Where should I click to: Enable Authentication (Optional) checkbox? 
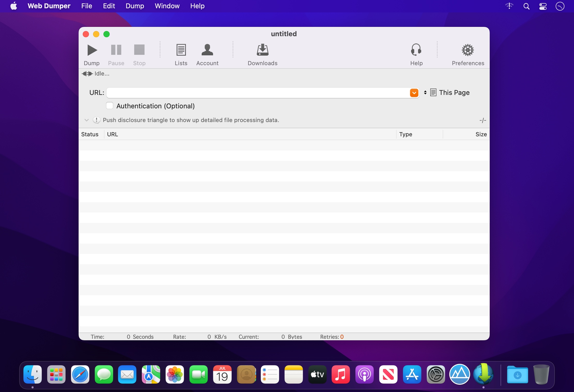[110, 106]
